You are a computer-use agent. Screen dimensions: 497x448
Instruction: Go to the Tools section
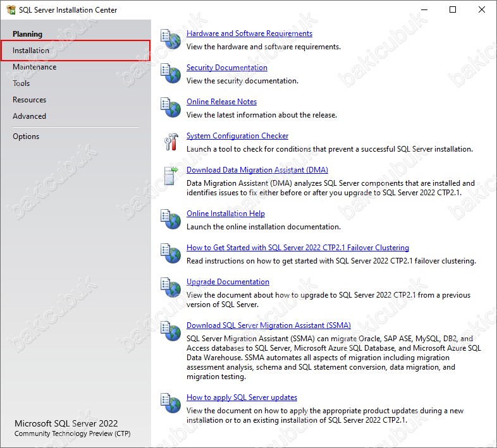pyautogui.click(x=21, y=83)
